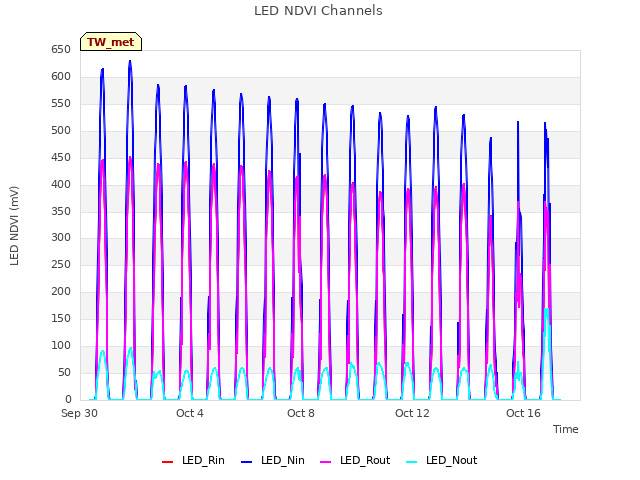640x480 pixels.
Task: Click the tallest cyan LED_Nout peak near 170
Action: click(546, 310)
